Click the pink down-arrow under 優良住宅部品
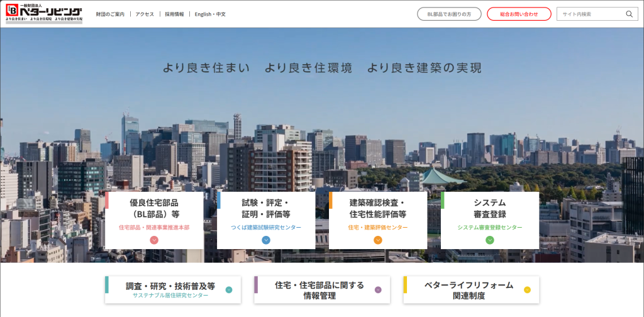The image size is (644, 317). coord(154,240)
